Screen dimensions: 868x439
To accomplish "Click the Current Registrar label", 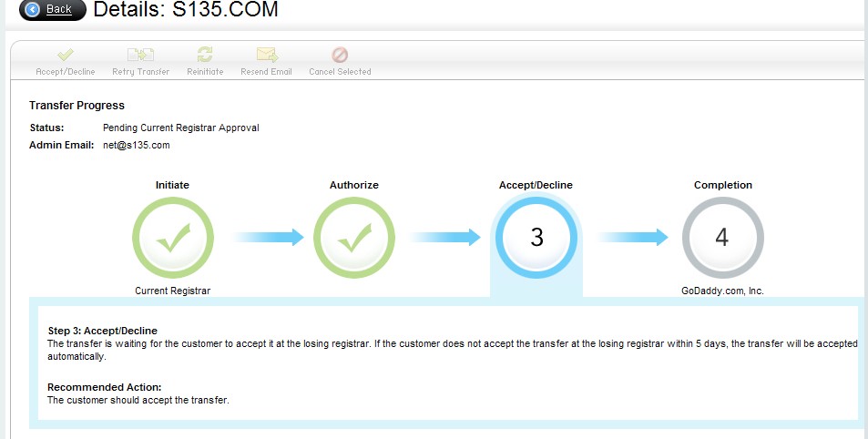I will point(172,291).
